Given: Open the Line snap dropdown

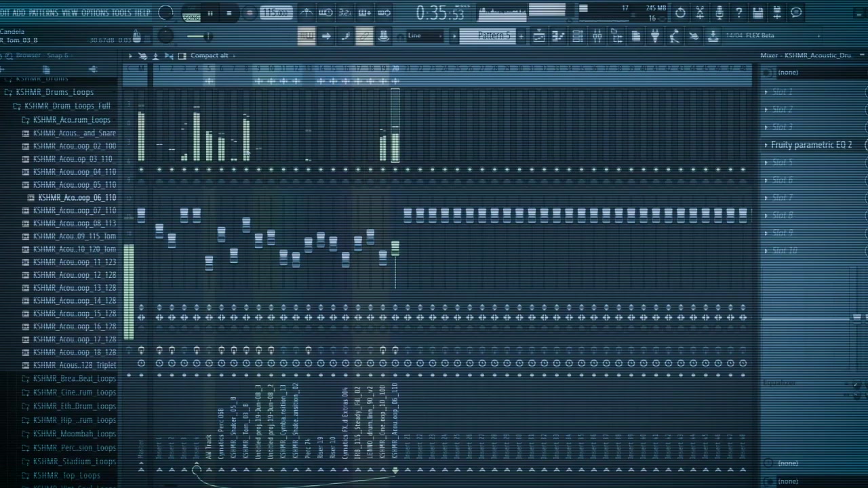Looking at the screenshot, I should [x=425, y=36].
